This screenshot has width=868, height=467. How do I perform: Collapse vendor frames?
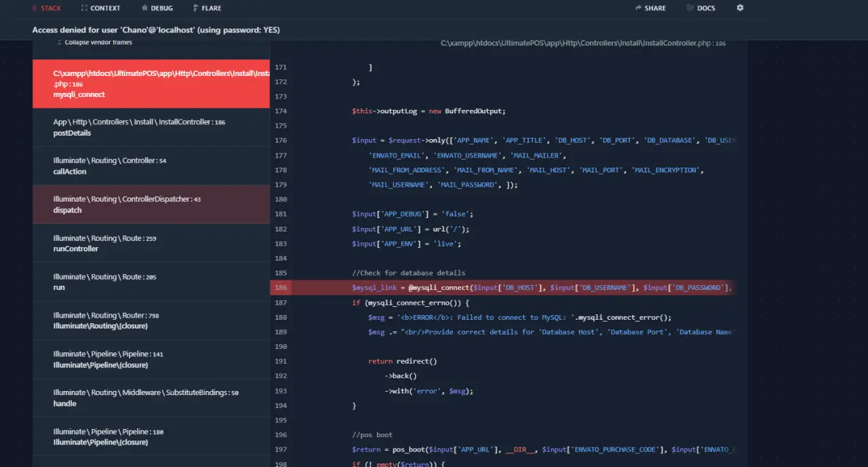(x=94, y=42)
